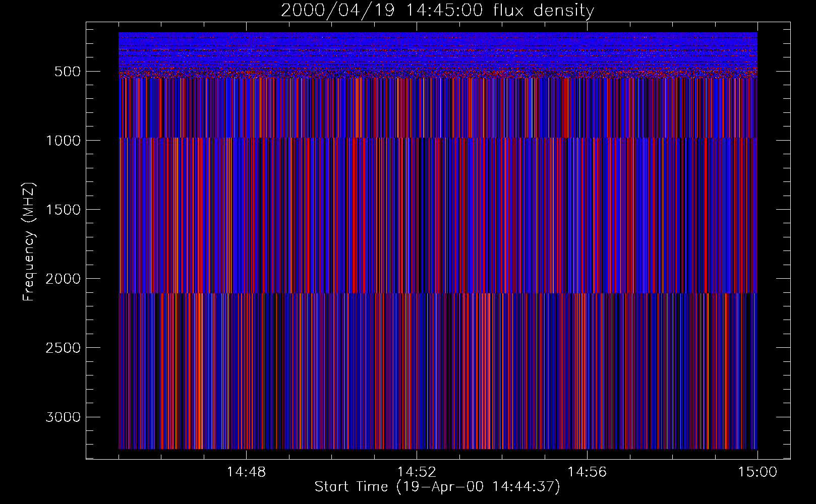Image resolution: width=816 pixels, height=504 pixels.
Task: Click the 'Start Time (19-Apr-00 14:44:37)' label
Action: click(437, 487)
